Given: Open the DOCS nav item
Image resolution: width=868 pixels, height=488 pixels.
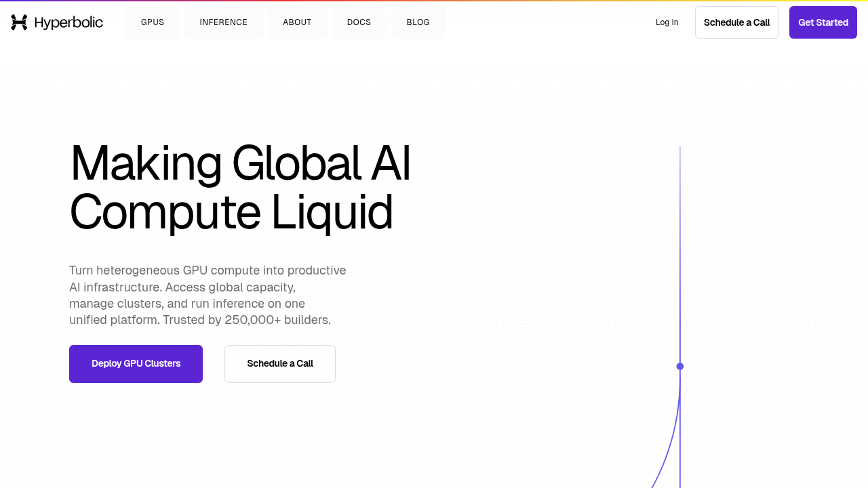Looking at the screenshot, I should 359,22.
